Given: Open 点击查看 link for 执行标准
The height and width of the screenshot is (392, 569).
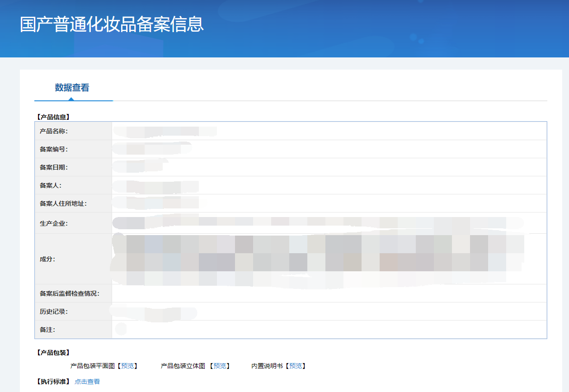Looking at the screenshot, I should click(87, 382).
